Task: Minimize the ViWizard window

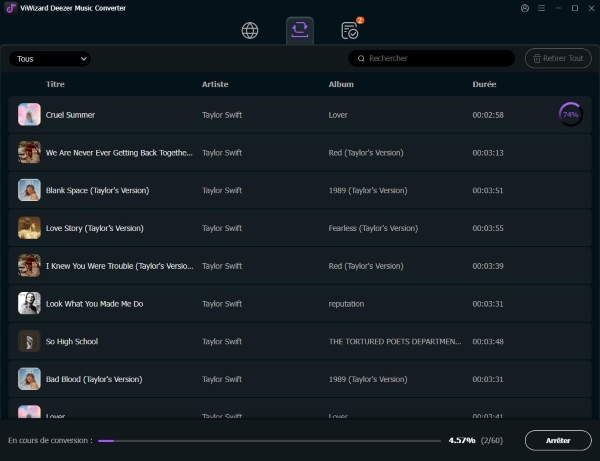Action: [x=558, y=8]
